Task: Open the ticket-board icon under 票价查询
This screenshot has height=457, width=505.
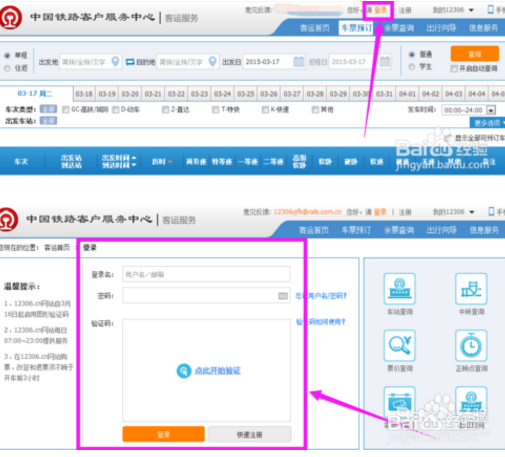Action: coord(399,402)
